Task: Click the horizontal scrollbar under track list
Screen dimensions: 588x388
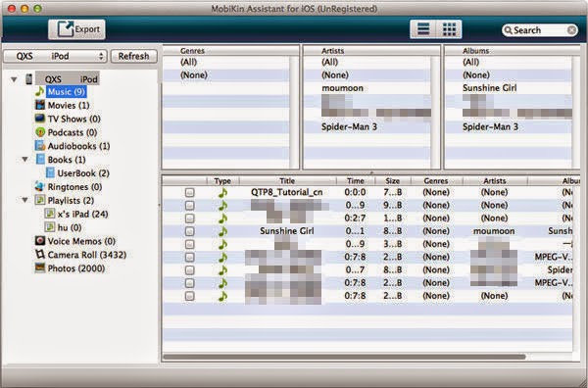Action: tap(344, 357)
